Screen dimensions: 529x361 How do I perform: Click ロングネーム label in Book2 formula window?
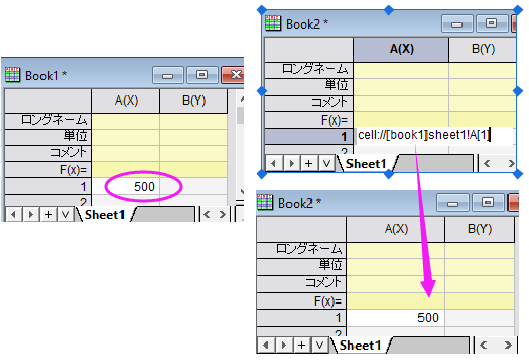308,70
